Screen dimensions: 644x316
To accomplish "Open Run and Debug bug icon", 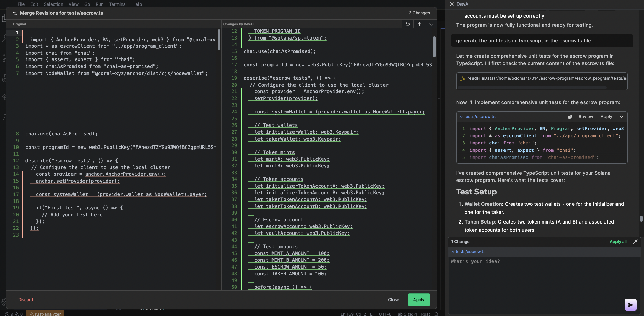I will tap(3, 78).
